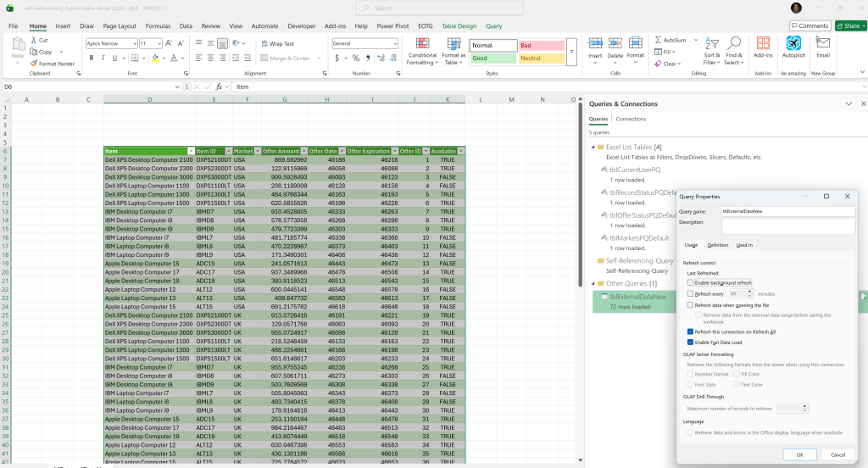Click the Search box in title bar
This screenshot has width=868, height=468.
[440, 8]
